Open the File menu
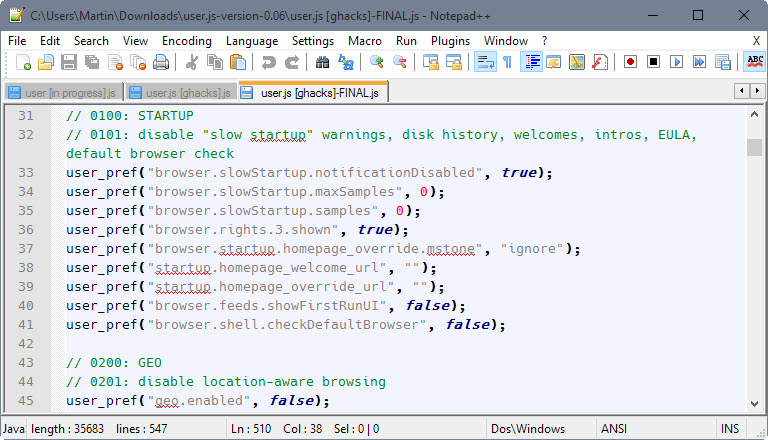The width and height of the screenshot is (768, 440). point(17,41)
